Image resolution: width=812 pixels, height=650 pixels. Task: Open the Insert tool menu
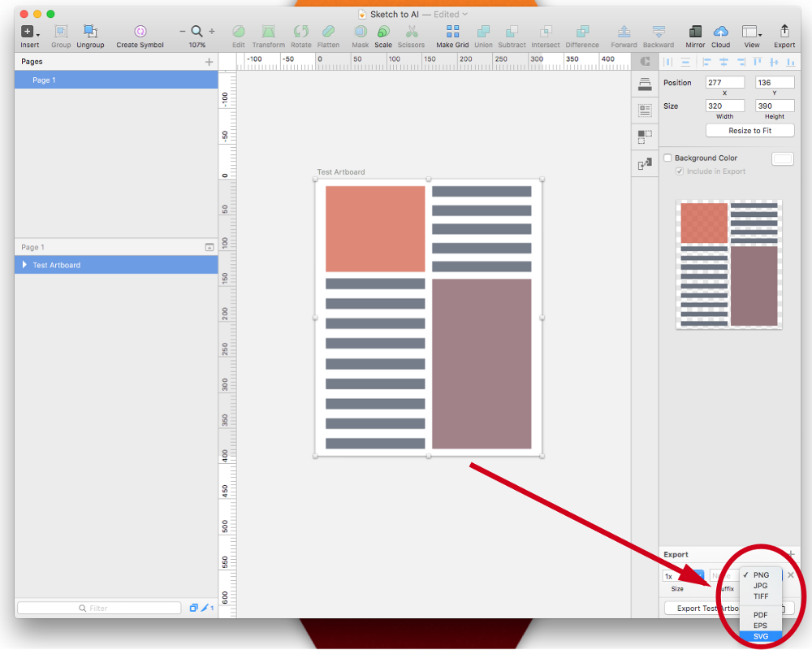coord(29,32)
